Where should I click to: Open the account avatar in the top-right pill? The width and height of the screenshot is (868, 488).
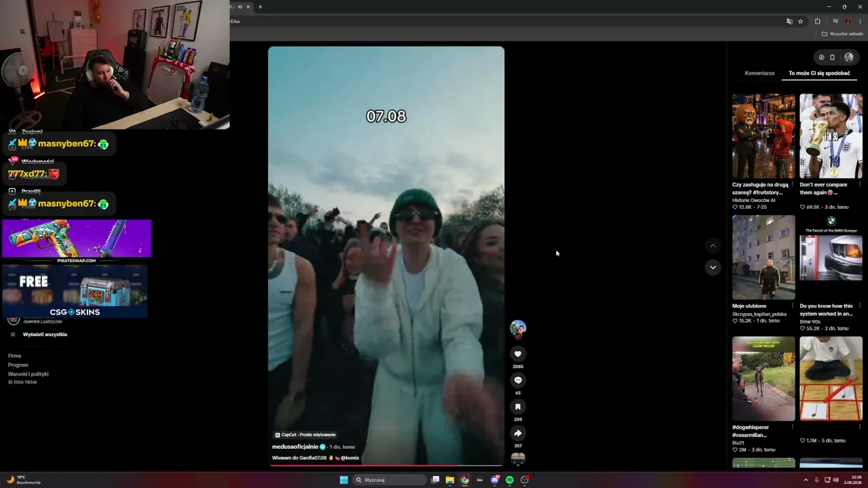click(848, 58)
